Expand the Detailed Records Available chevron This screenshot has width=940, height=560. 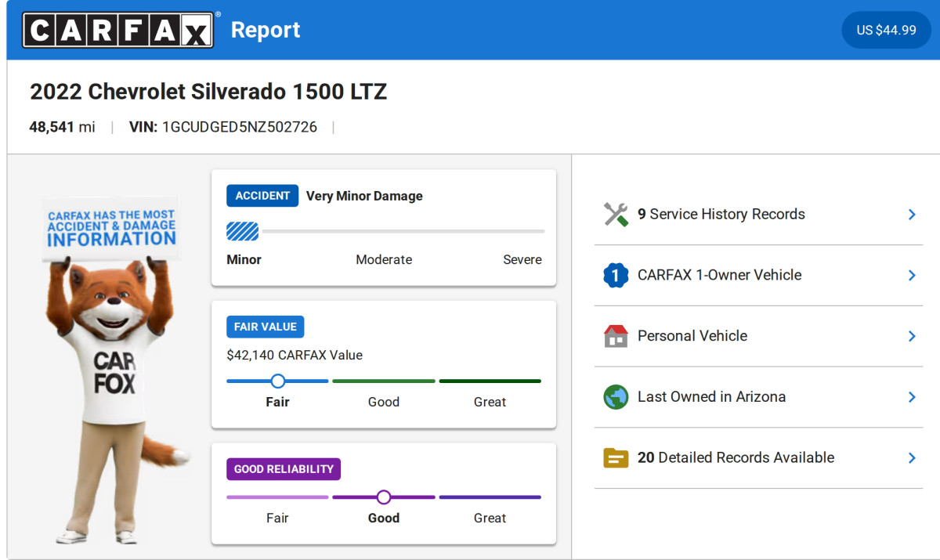click(x=912, y=457)
